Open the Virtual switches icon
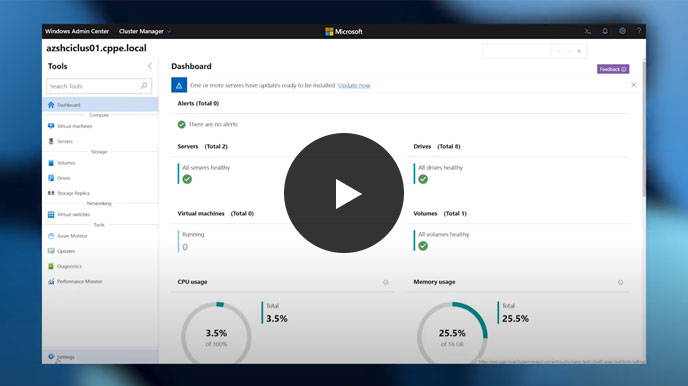The width and height of the screenshot is (688, 386). click(x=51, y=214)
